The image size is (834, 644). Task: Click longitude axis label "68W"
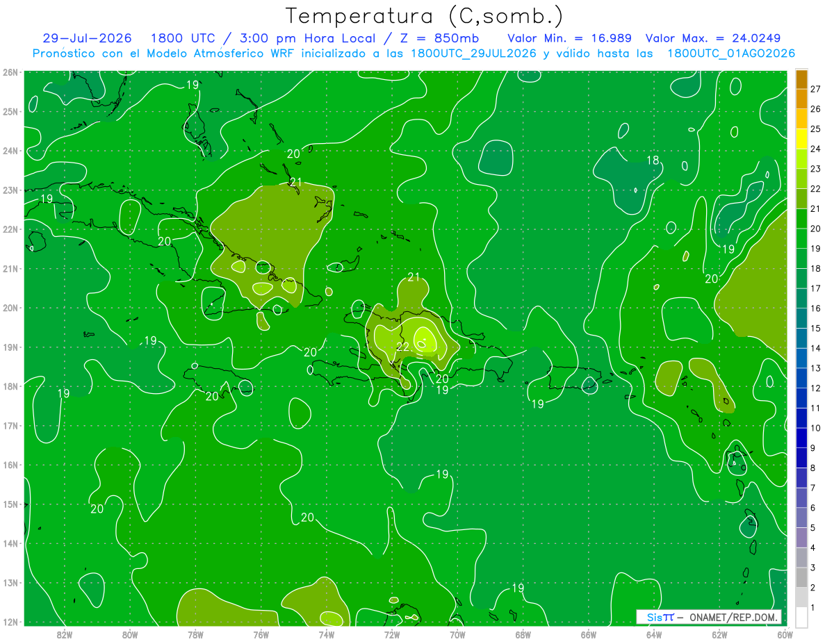(x=523, y=634)
